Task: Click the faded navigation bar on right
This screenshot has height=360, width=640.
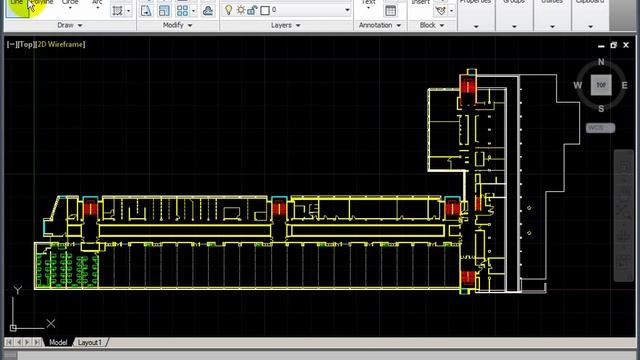Action: (624, 216)
